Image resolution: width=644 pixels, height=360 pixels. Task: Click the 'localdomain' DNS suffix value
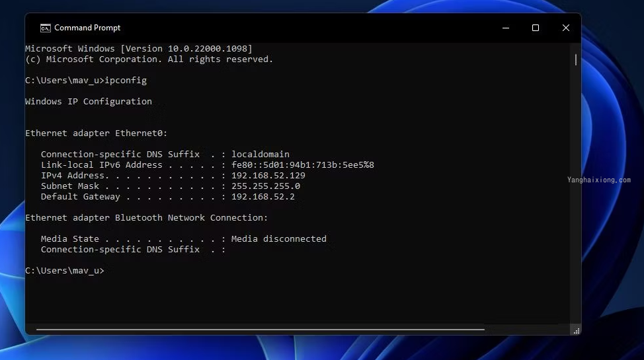click(x=261, y=155)
